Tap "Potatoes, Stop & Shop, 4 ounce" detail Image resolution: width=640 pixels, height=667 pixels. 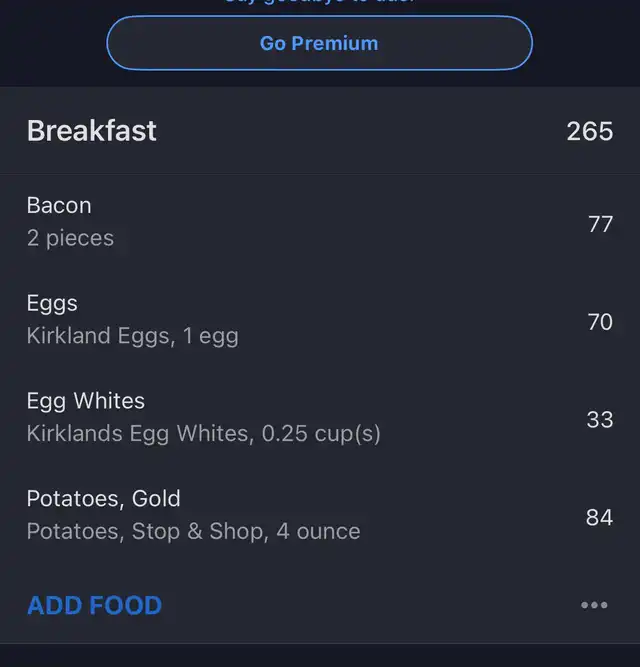click(193, 531)
